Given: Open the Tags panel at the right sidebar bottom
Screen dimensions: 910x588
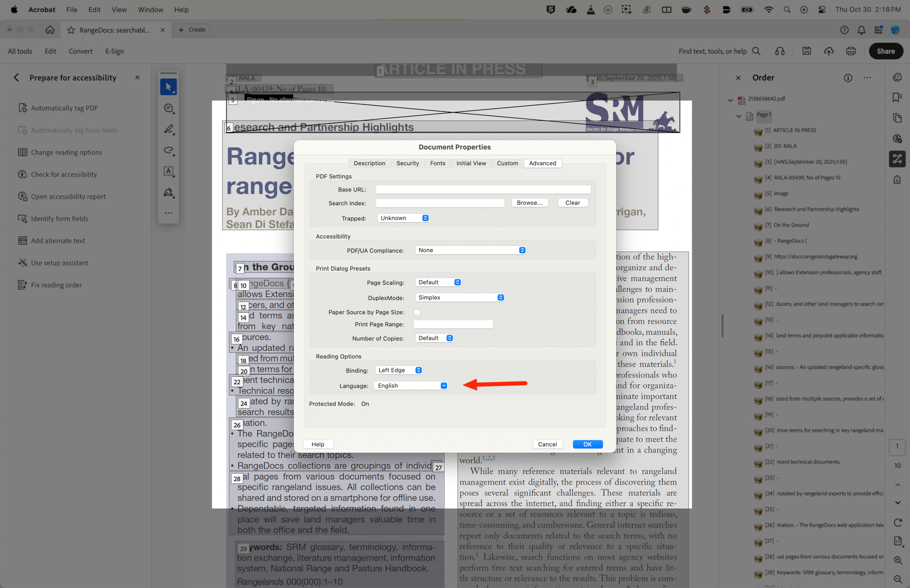Looking at the screenshot, I should click(x=897, y=179).
